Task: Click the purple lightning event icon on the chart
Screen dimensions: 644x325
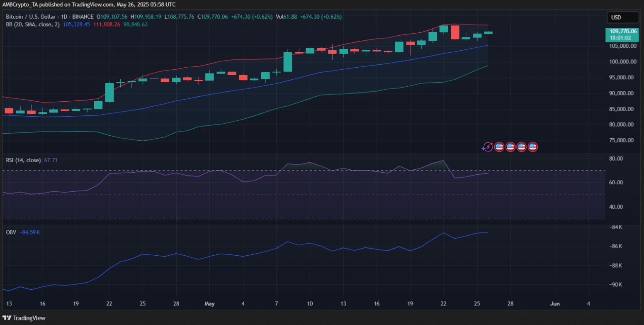Action: 488,147
